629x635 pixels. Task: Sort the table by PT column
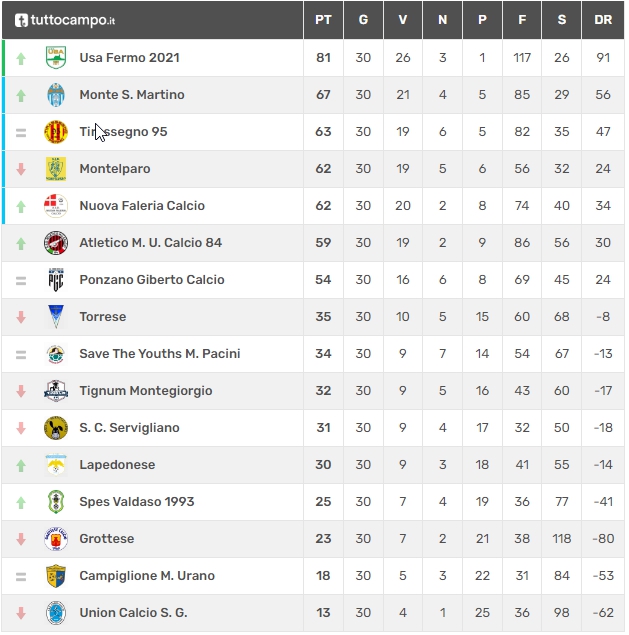[323, 20]
